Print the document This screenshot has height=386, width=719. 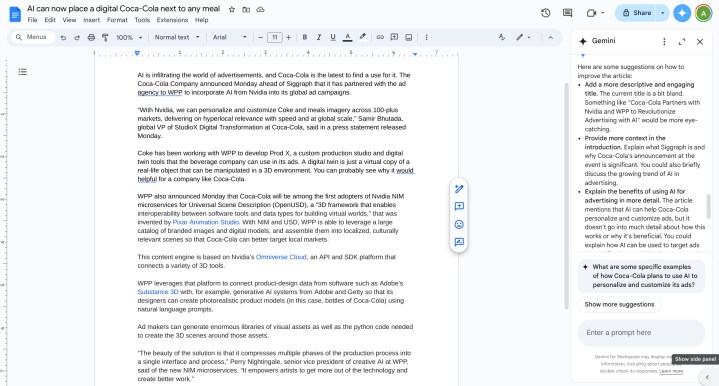point(91,37)
